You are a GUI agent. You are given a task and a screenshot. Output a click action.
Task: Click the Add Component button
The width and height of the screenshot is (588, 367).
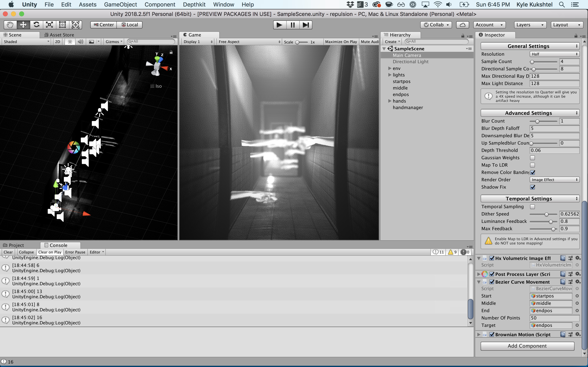(x=527, y=346)
